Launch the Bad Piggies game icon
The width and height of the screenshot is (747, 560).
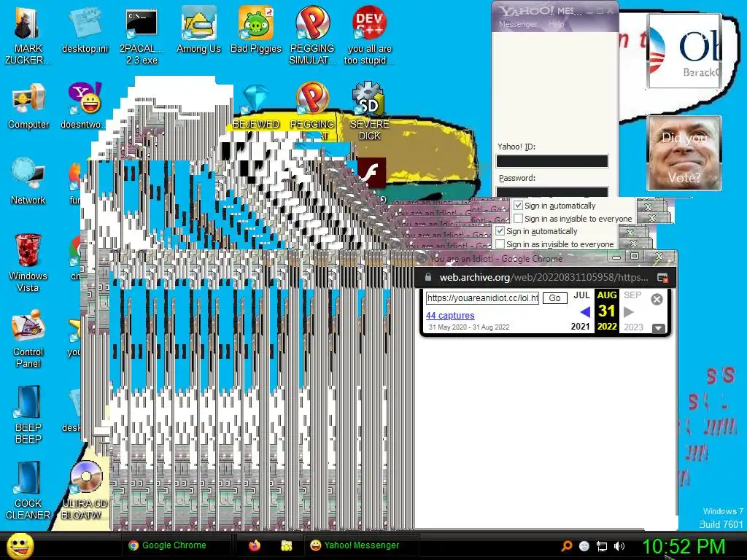point(256,29)
